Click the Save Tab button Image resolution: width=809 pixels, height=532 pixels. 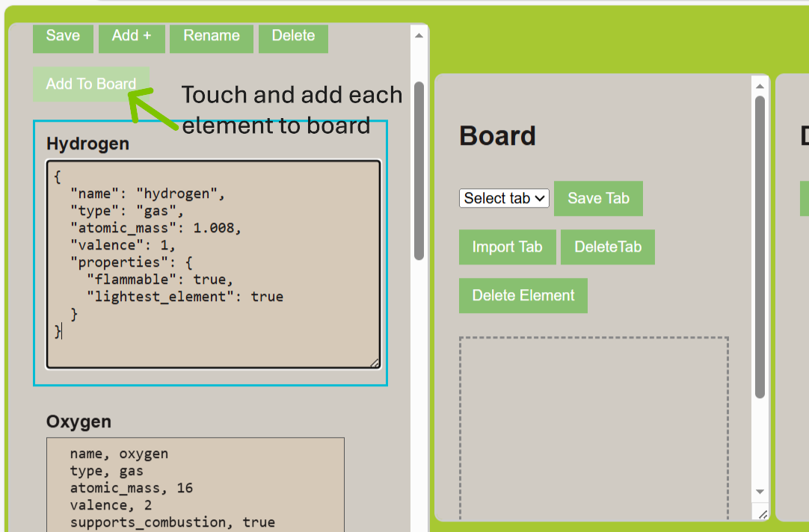coord(598,199)
